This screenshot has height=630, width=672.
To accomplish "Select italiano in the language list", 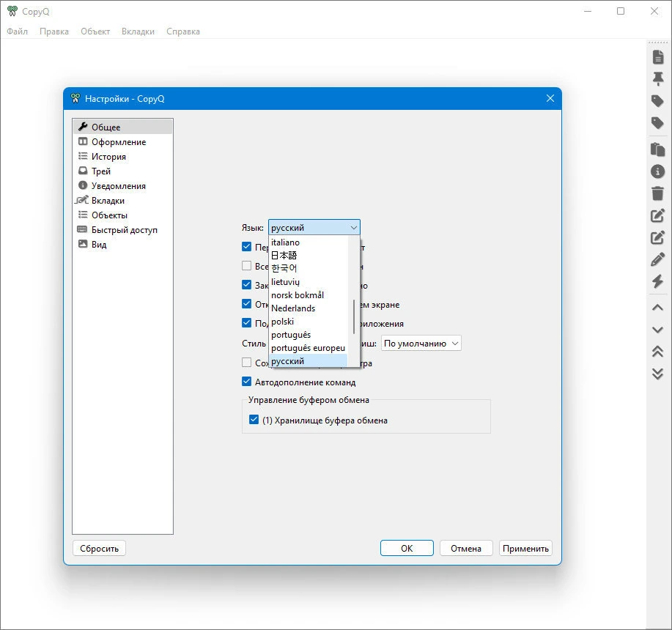I will 308,242.
